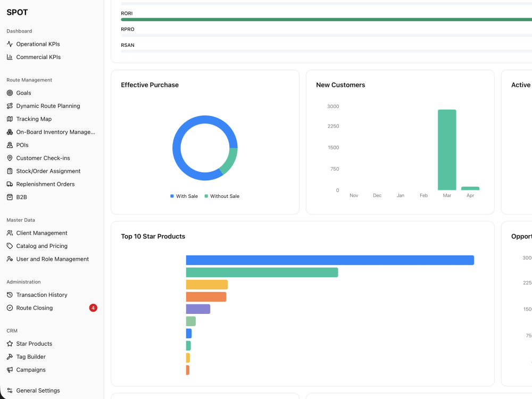Open User and Role Management

click(52, 259)
